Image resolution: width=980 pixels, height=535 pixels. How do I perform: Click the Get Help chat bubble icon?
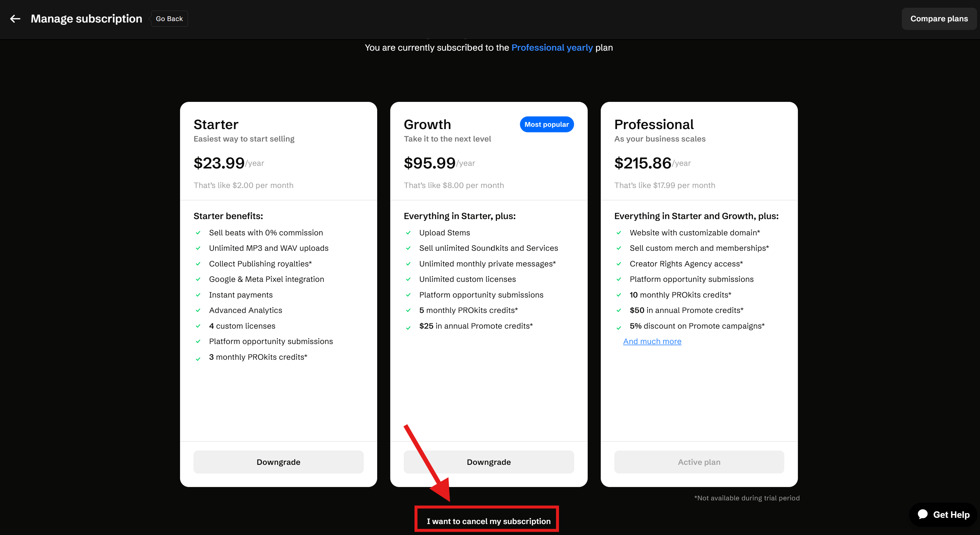pos(923,515)
